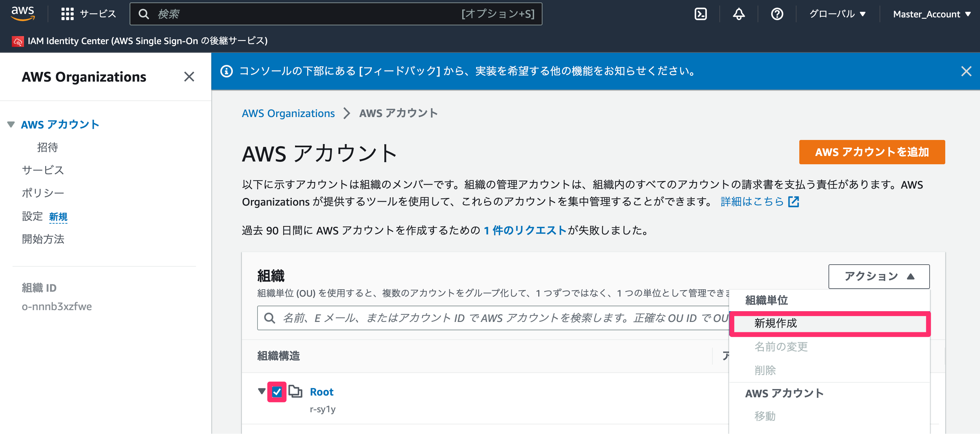This screenshot has width=980, height=448.
Task: Click the AWS アカウントを追加 button
Action: coord(872,152)
